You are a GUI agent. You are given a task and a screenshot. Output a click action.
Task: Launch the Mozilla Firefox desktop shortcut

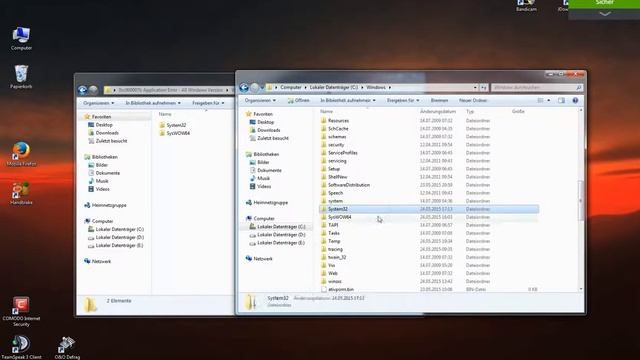(x=21, y=154)
